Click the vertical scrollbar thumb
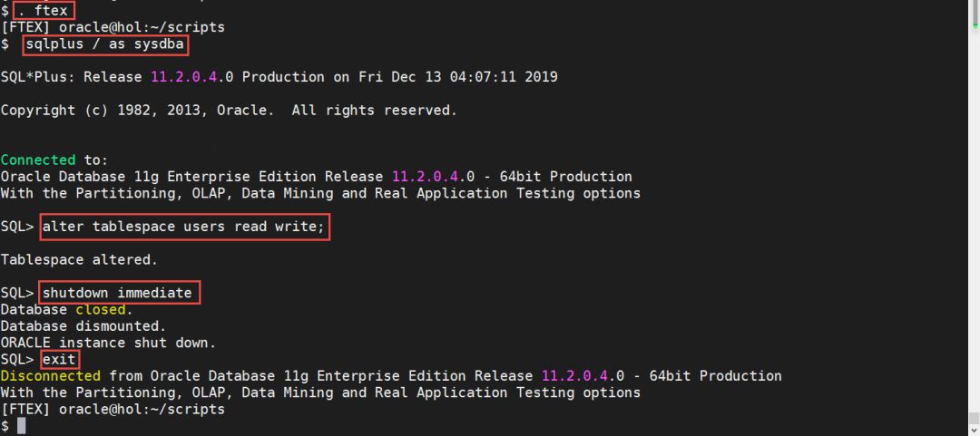The width and height of the screenshot is (980, 436). (x=972, y=417)
